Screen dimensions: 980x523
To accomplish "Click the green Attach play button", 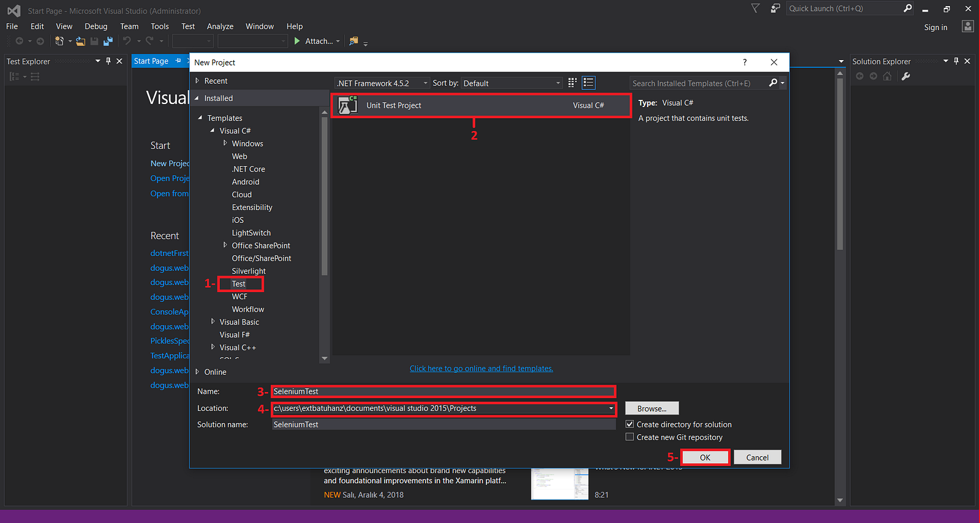I will (x=297, y=41).
